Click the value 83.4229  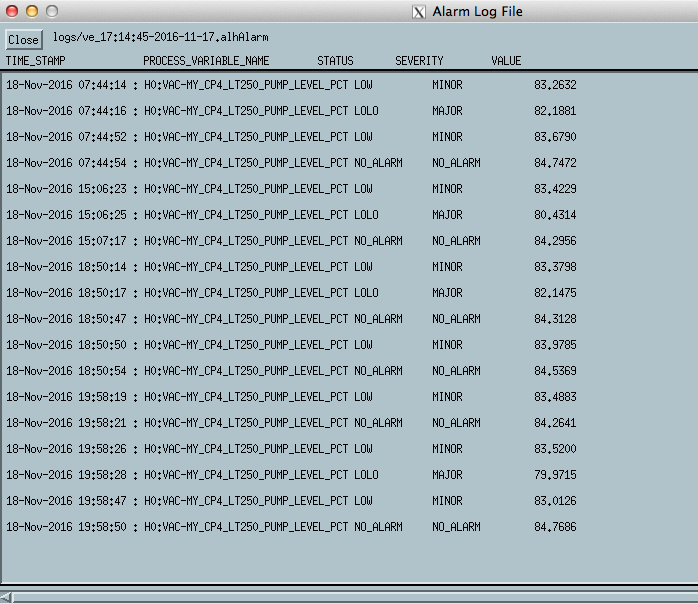555,189
